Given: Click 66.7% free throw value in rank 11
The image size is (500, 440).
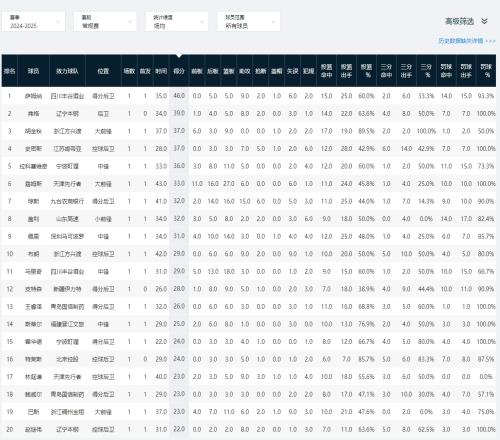Looking at the screenshot, I should [486, 272].
